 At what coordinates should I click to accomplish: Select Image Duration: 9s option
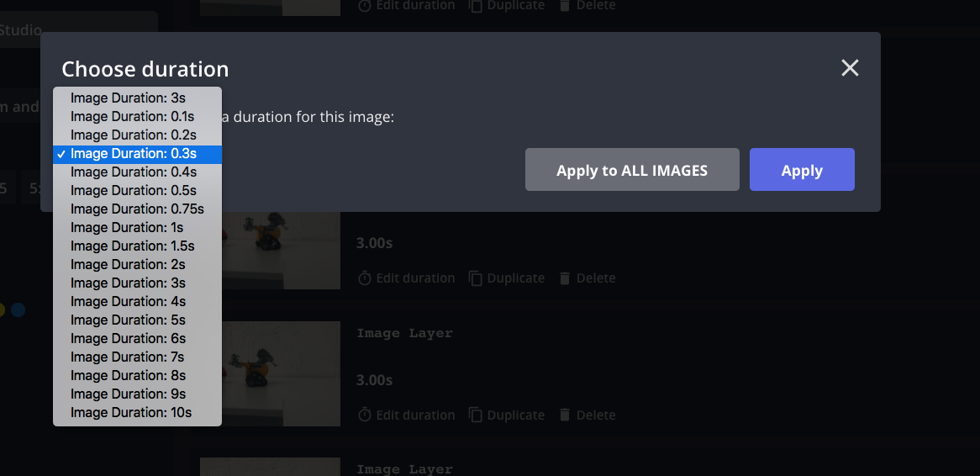[138, 394]
